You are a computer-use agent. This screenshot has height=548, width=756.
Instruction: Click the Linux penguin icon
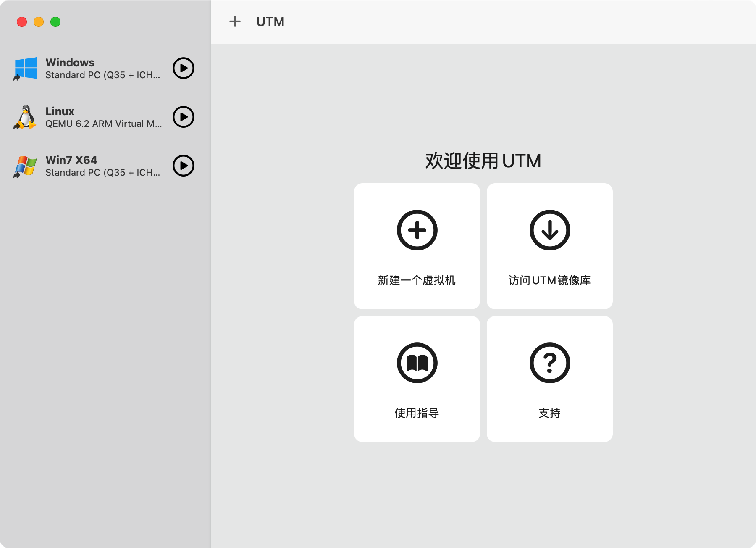pos(26,117)
